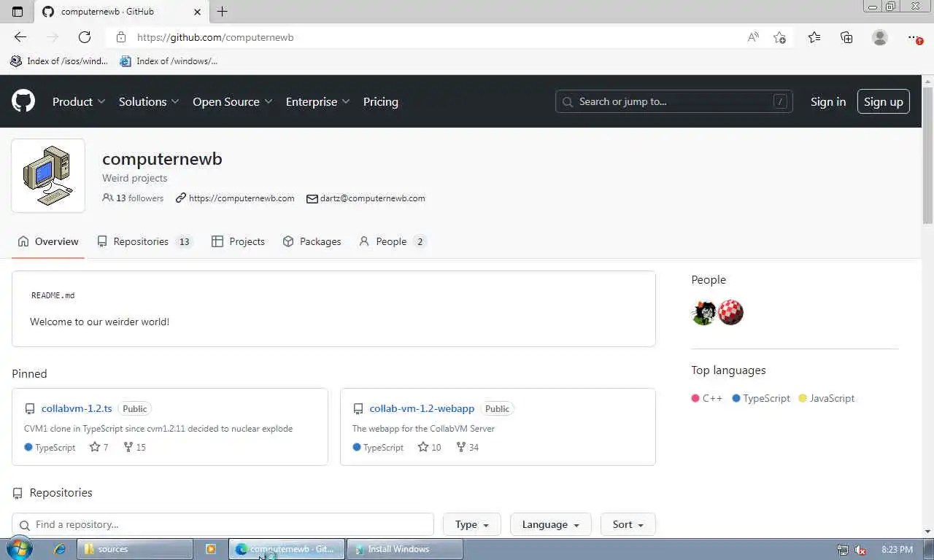Click the 8:23 PM taskbar clock
Image resolution: width=934 pixels, height=560 pixels.
click(x=897, y=550)
